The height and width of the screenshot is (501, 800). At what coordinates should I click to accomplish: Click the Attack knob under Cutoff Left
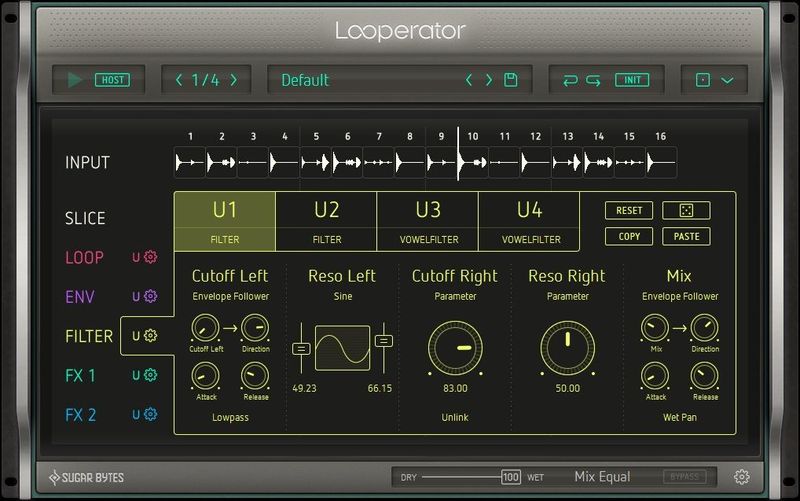pos(205,377)
